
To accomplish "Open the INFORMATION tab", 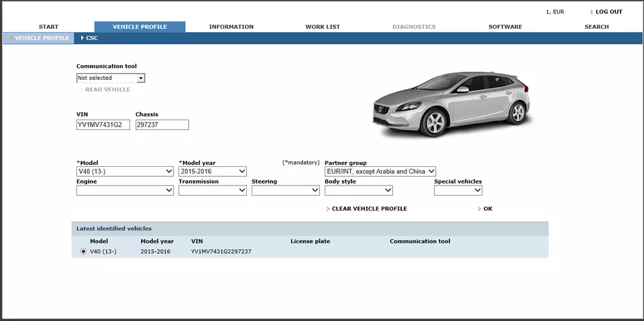I will [231, 27].
